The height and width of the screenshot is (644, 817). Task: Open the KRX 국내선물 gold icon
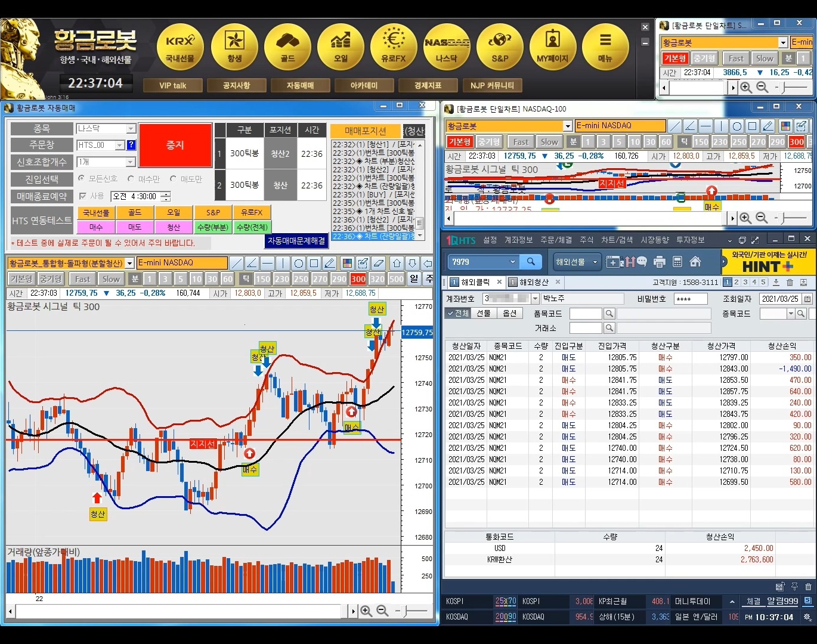click(x=180, y=47)
